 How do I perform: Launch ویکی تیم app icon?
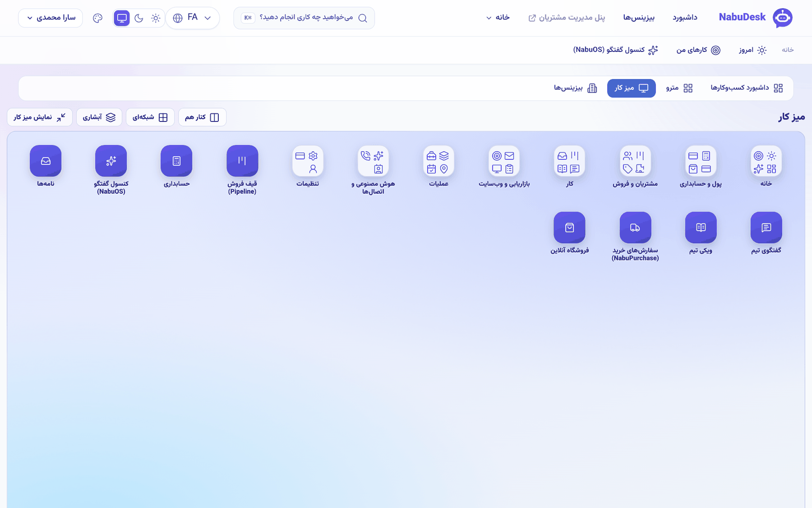click(701, 228)
